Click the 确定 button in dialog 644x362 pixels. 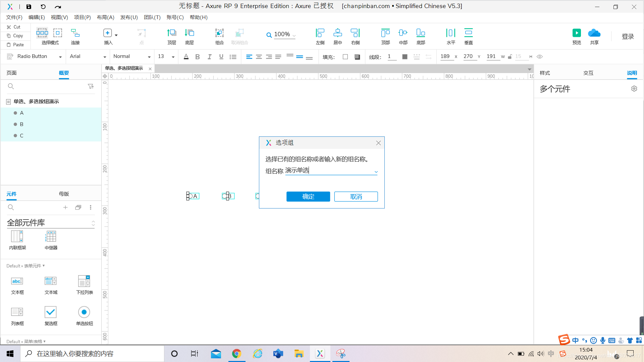coord(308,197)
